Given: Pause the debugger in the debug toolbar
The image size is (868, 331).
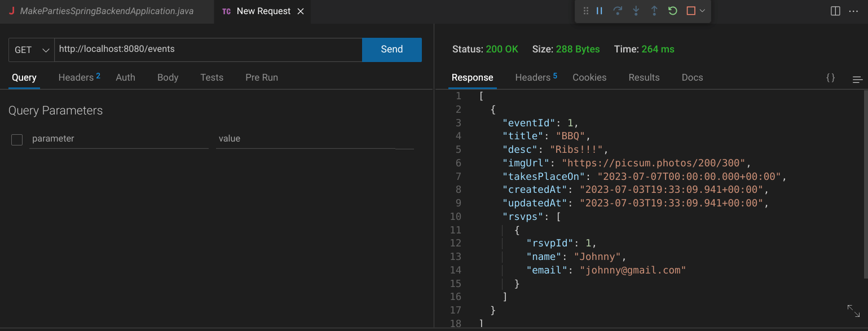Looking at the screenshot, I should 600,11.
